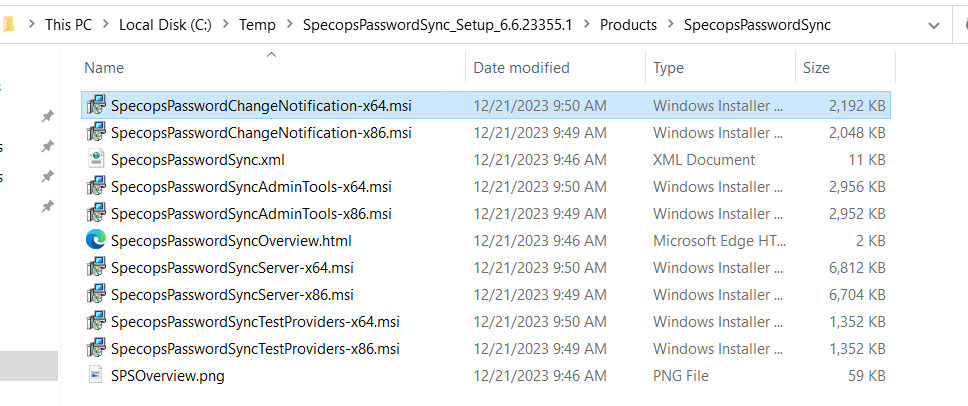
Task: Expand chevron after SpecopsPasswordSync_Setup_6.6.23355.1 breadcrumb
Action: click(x=586, y=25)
